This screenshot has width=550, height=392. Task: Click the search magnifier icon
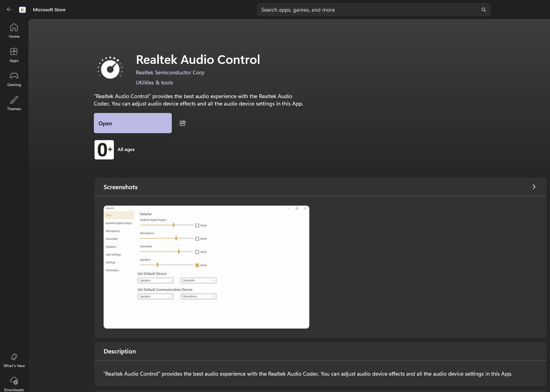pyautogui.click(x=483, y=10)
